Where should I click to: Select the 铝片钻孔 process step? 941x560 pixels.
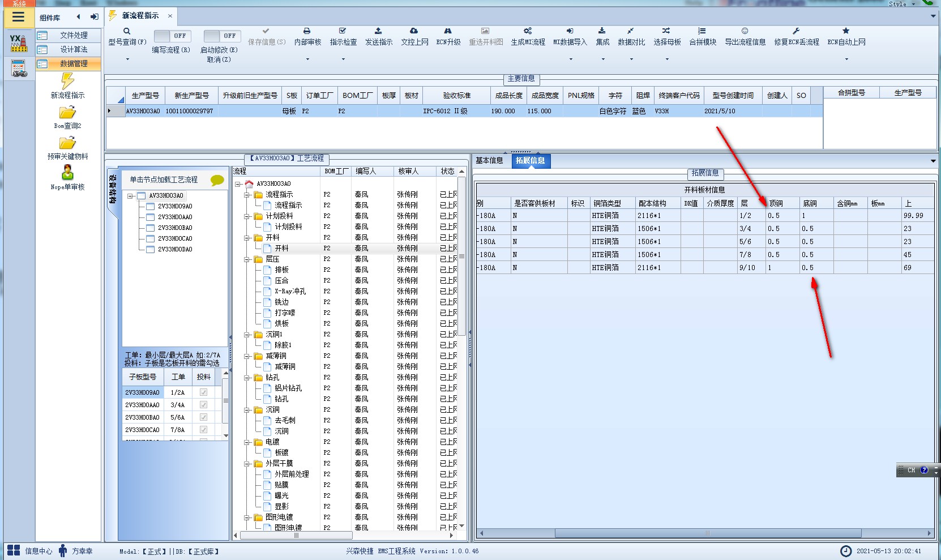coord(288,388)
